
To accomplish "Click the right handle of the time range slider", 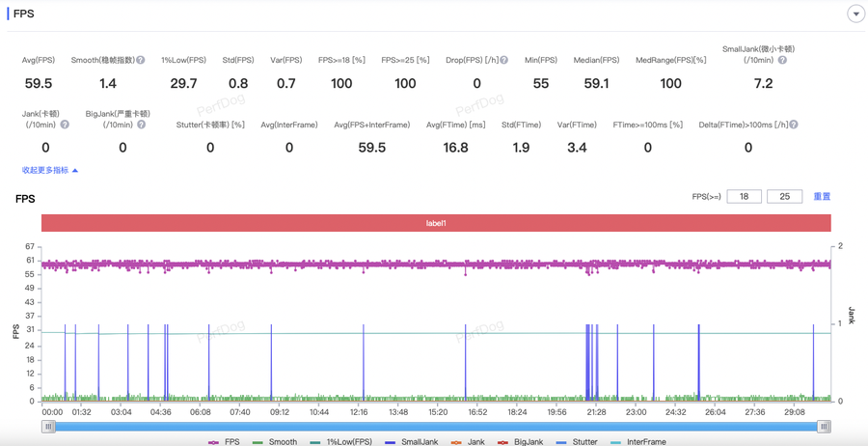I will pos(824,426).
